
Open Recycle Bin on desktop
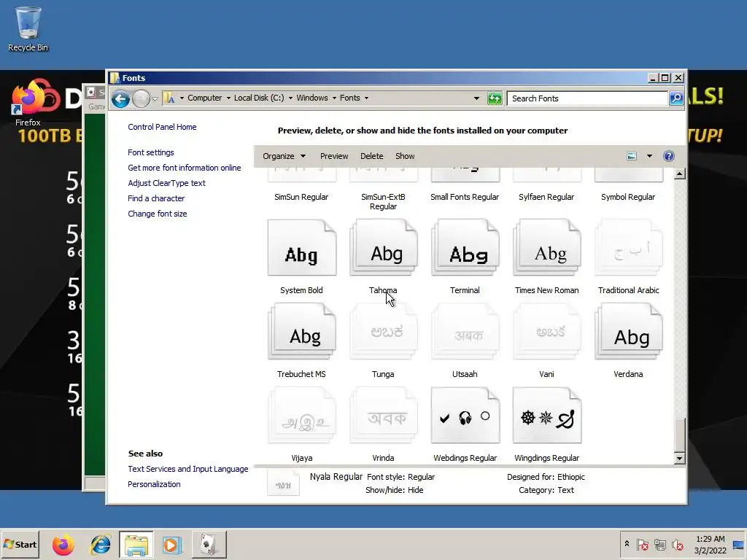[x=28, y=28]
